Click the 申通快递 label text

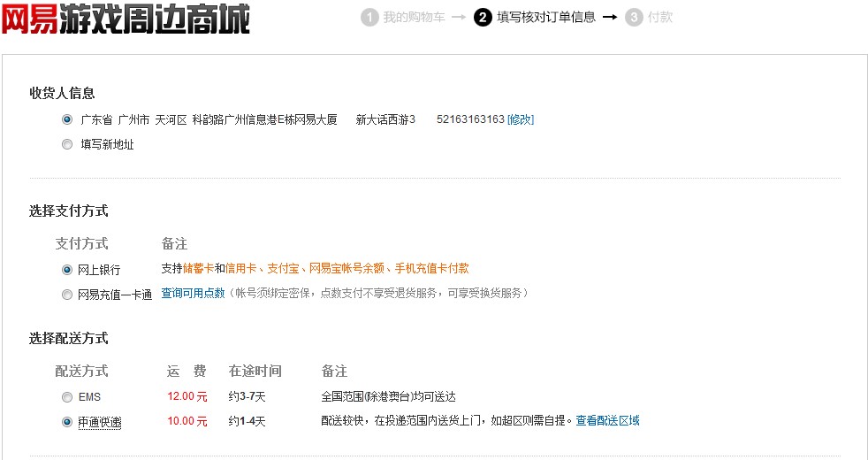(x=100, y=422)
